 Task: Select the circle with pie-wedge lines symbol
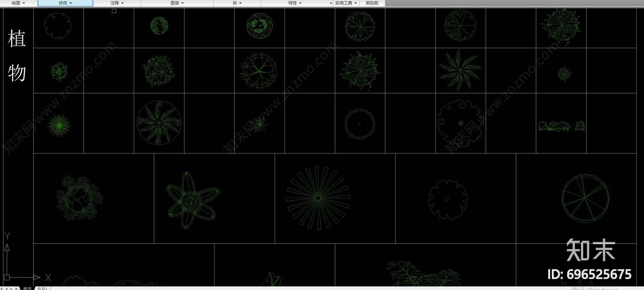[585, 198]
